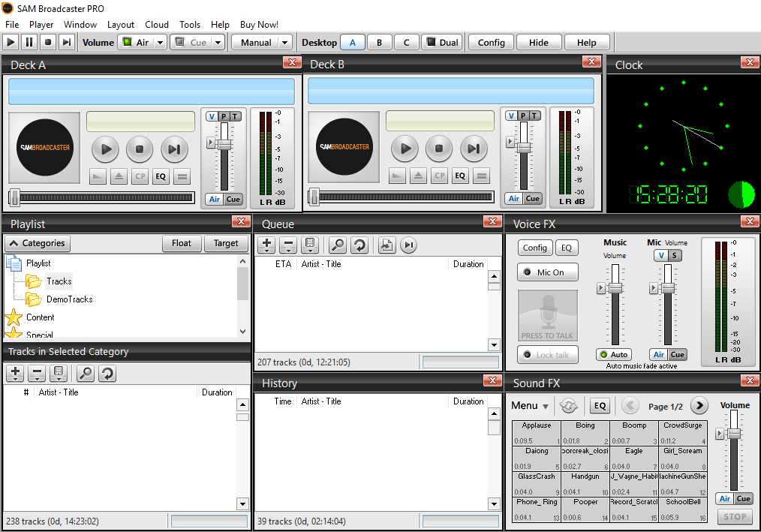Open the Sound FX EQ
The width and height of the screenshot is (761, 532).
pos(600,406)
